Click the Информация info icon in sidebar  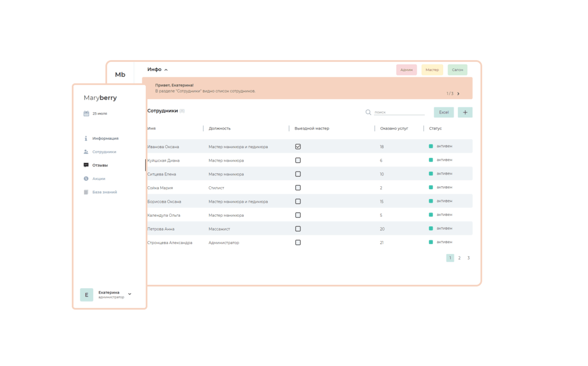[86, 138]
